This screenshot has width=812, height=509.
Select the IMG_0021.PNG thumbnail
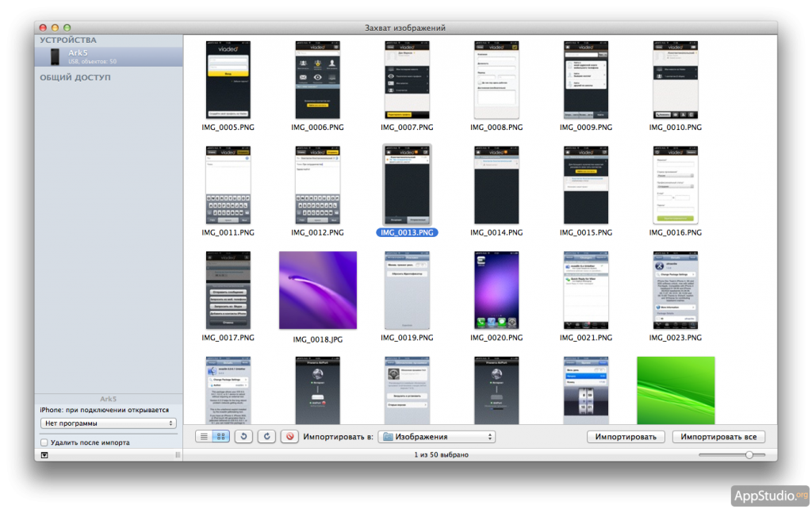586,290
